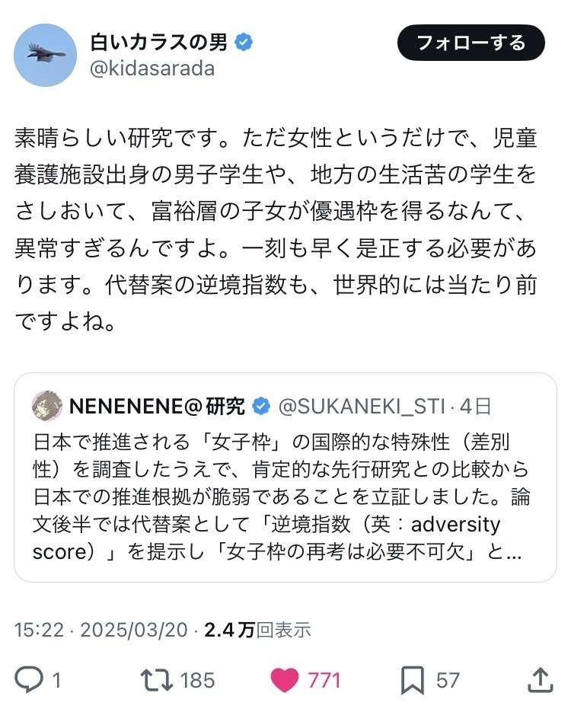This screenshot has width=571, height=728.
Task: Tap the repost arrows icon
Action: point(158,679)
